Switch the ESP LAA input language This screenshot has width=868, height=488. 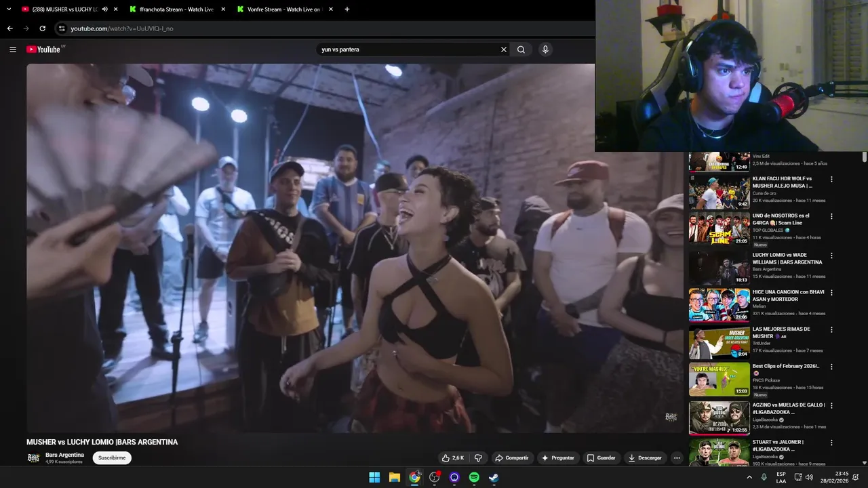pyautogui.click(x=781, y=477)
